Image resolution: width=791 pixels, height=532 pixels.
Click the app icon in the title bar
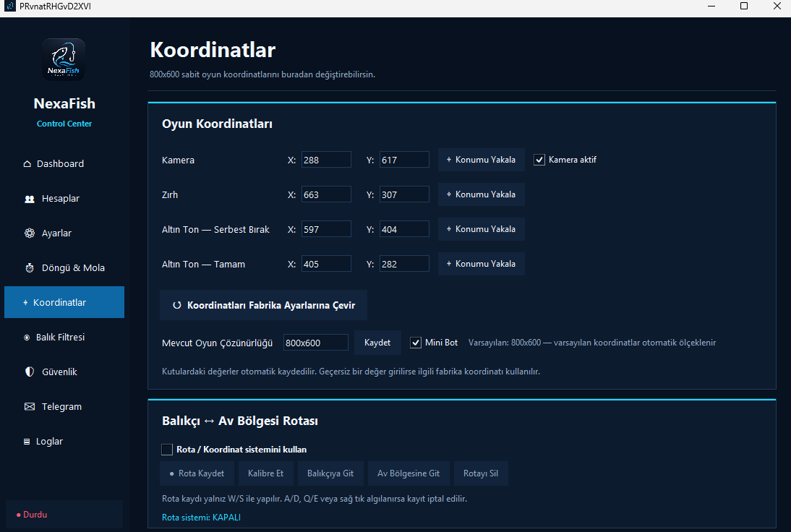pos(9,7)
